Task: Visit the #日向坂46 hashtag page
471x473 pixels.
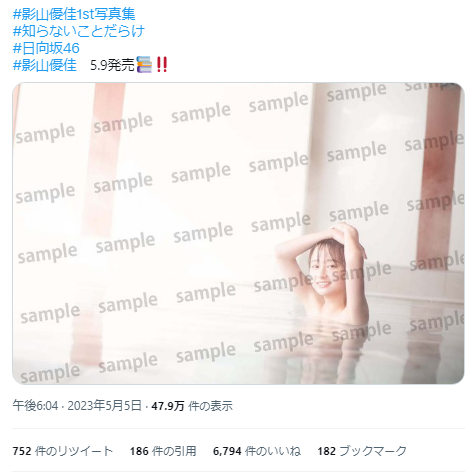Action: point(46,48)
